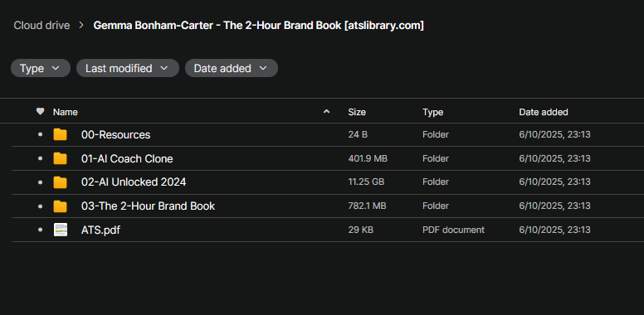
Task: Toggle favourite dot for 02-AI Unlocked 2024
Action: (40, 182)
